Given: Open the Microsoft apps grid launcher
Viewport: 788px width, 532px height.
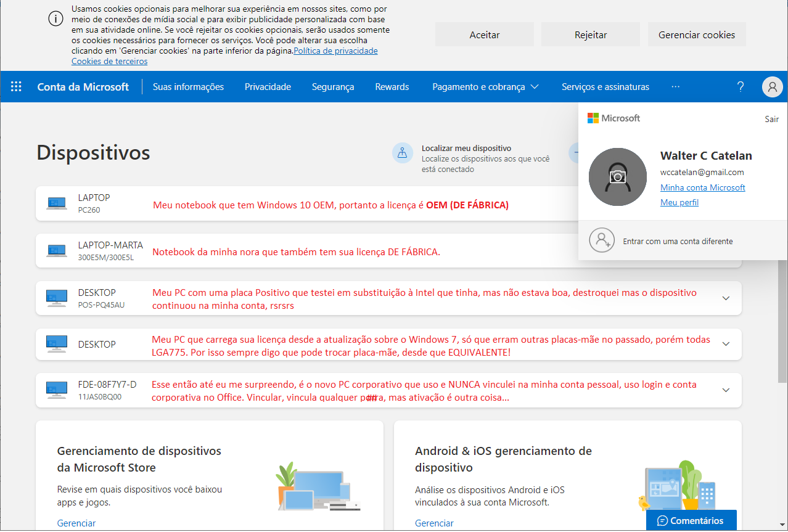Looking at the screenshot, I should tap(16, 87).
